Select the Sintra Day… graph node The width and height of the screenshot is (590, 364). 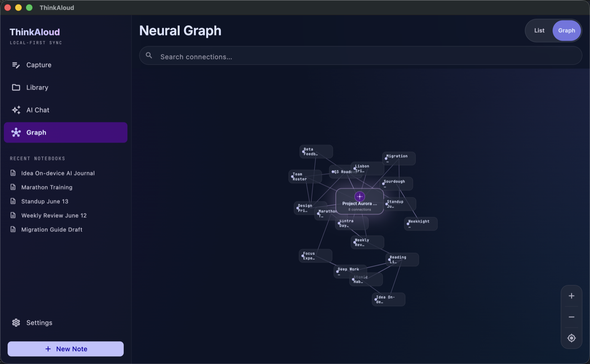(x=352, y=223)
